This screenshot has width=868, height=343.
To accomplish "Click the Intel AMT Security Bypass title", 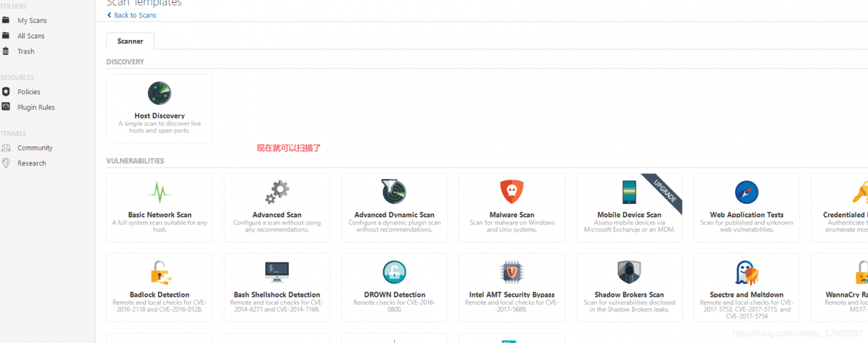I will pos(512,295).
